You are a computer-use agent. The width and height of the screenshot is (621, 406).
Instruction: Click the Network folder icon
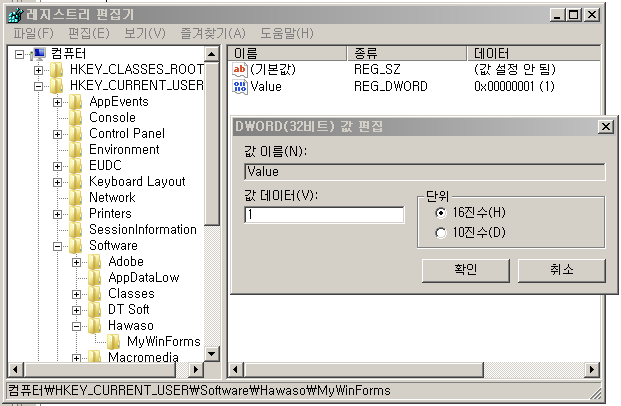pos(76,198)
